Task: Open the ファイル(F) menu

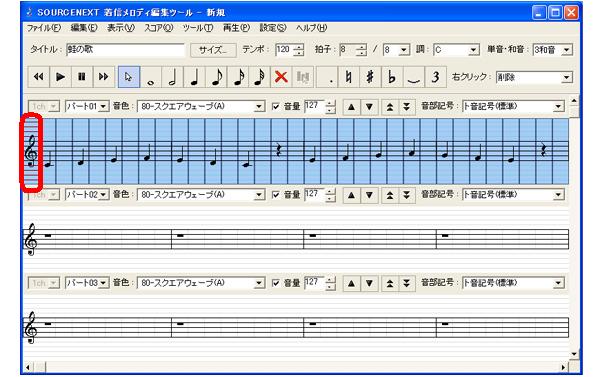Action: click(44, 28)
